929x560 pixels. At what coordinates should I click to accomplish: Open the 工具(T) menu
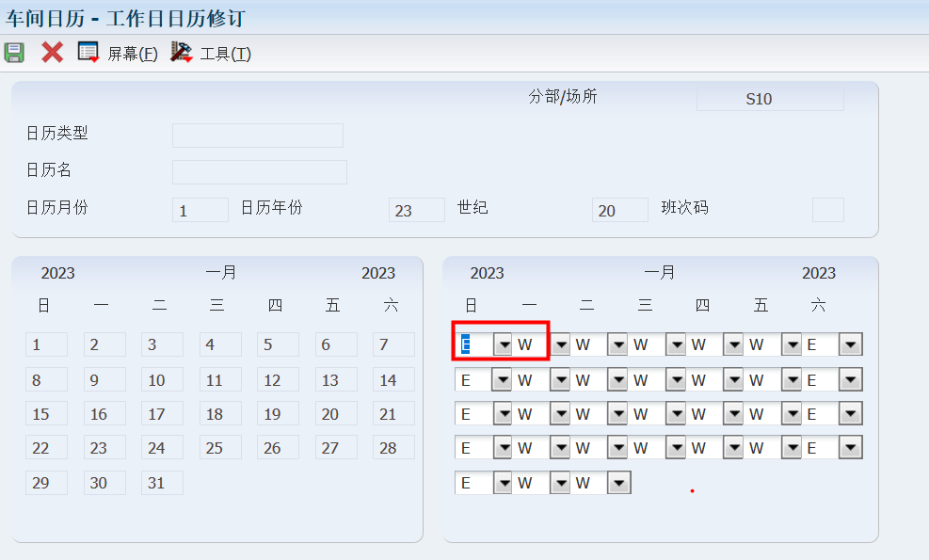click(x=225, y=54)
